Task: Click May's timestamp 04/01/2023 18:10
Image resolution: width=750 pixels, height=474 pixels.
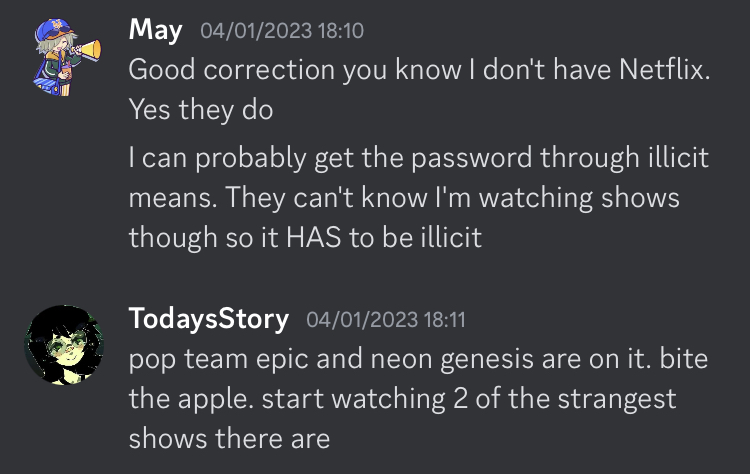Action: click(x=282, y=31)
